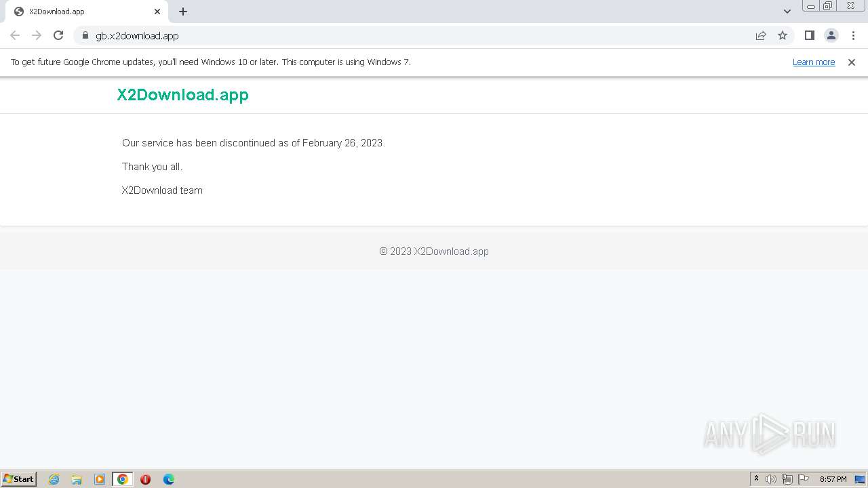This screenshot has height=488, width=868.
Task: Minimize the Chrome window
Action: pyautogui.click(x=811, y=6)
